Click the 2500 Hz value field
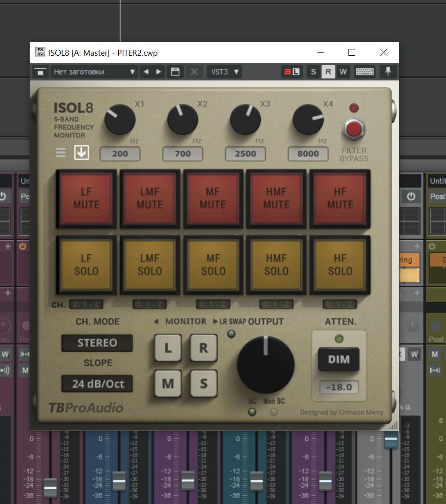 [x=245, y=154]
